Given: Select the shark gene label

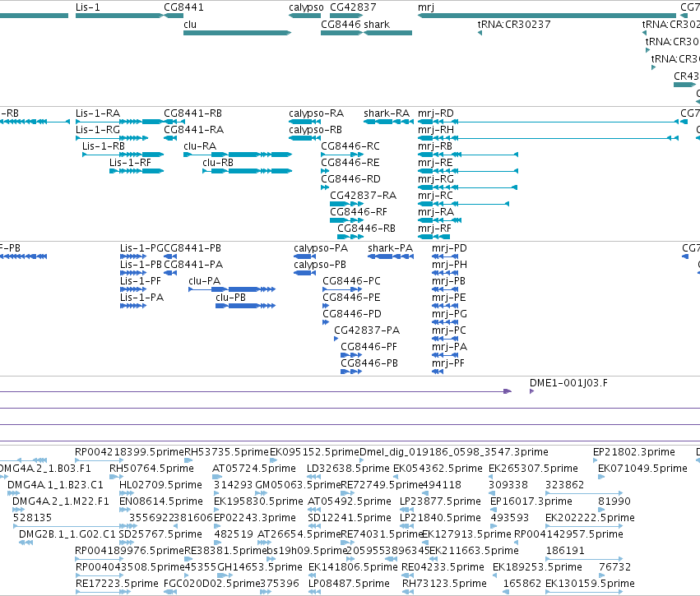Looking at the screenshot, I should coord(377,25).
